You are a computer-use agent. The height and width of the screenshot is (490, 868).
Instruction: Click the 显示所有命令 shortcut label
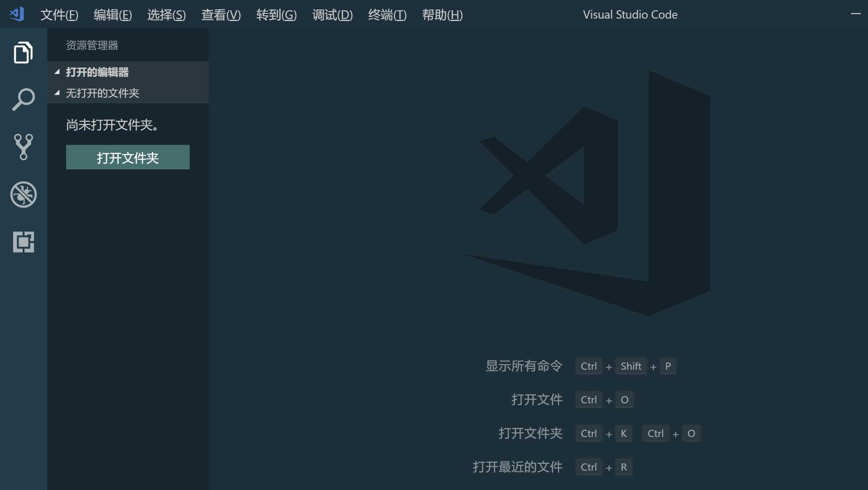pyautogui.click(x=524, y=366)
